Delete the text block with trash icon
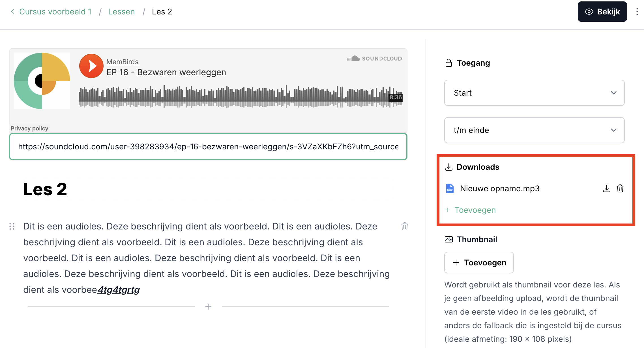The image size is (644, 348). 404,226
